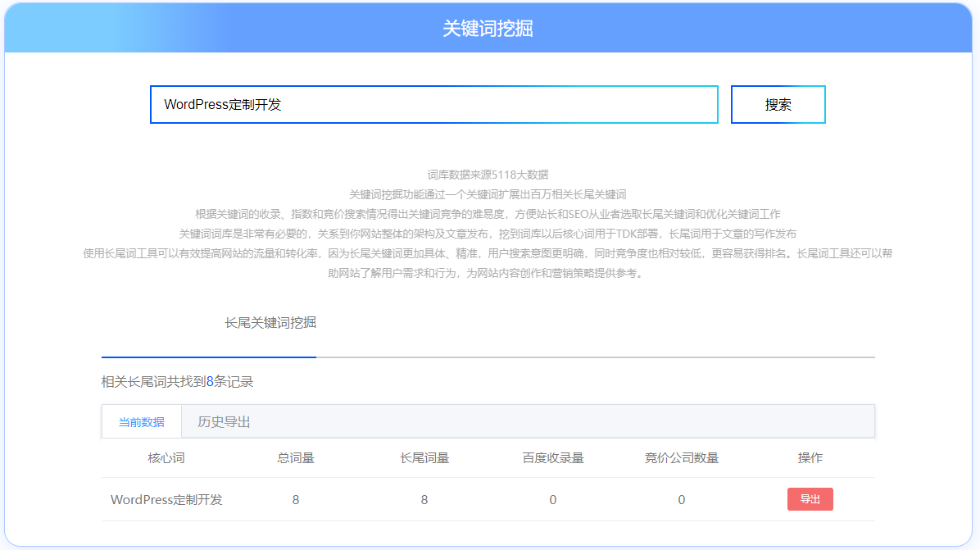Click the keyword search input field
Image resolution: width=980 pixels, height=550 pixels.
[x=433, y=104]
